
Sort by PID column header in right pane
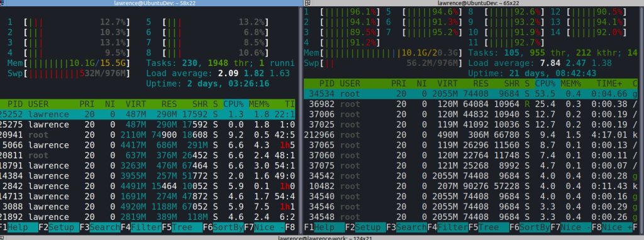[327, 84]
